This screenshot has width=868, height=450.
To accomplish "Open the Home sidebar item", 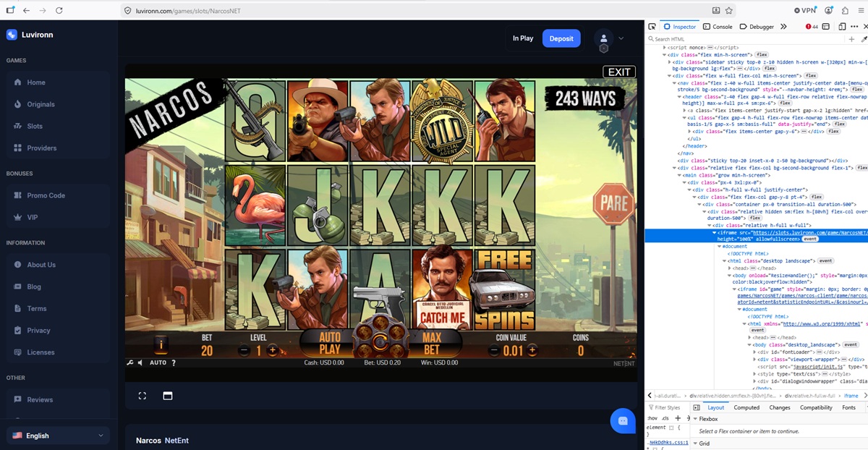I will point(58,82).
